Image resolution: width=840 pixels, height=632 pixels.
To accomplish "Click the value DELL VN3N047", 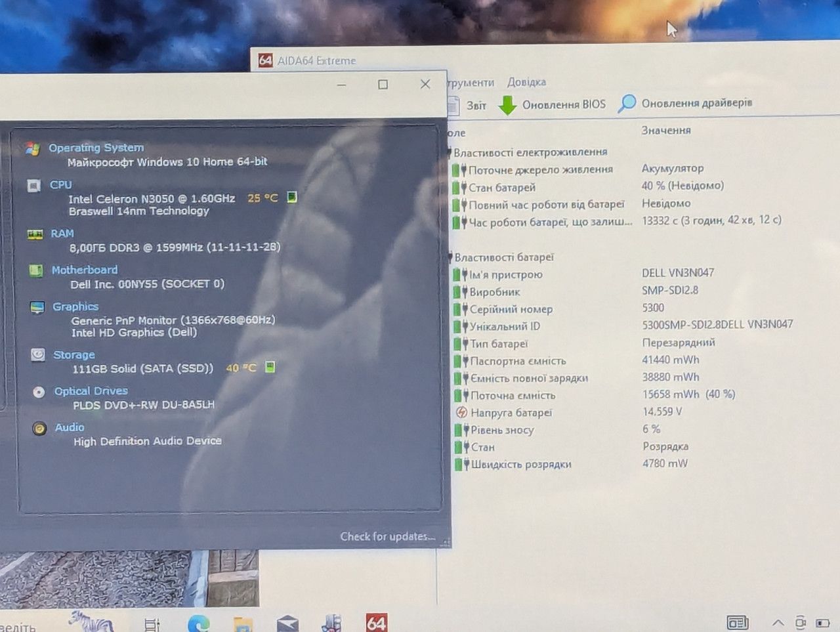I will [678, 272].
